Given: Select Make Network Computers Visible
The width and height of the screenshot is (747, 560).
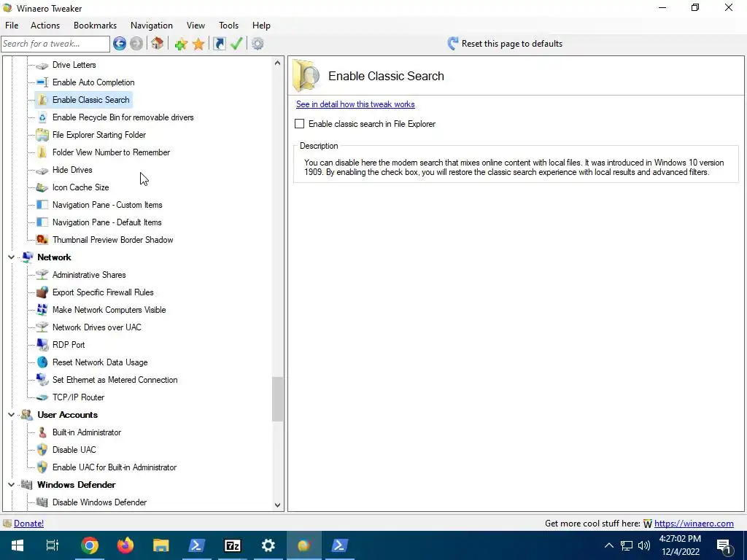Looking at the screenshot, I should point(109,310).
